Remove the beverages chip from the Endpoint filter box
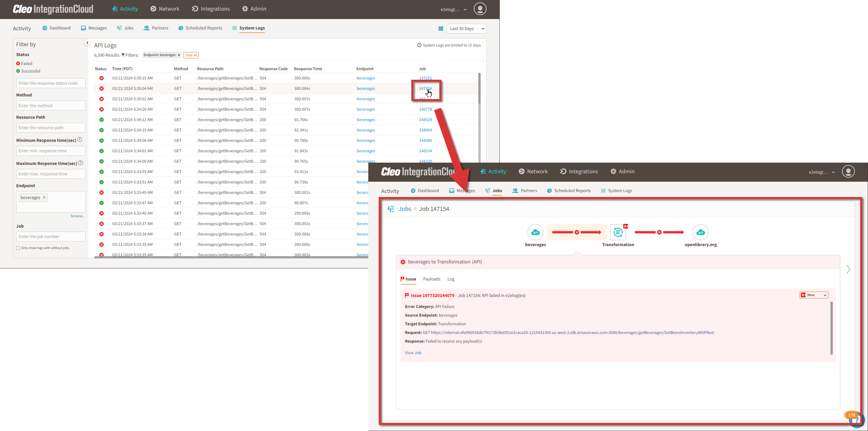 [44, 198]
